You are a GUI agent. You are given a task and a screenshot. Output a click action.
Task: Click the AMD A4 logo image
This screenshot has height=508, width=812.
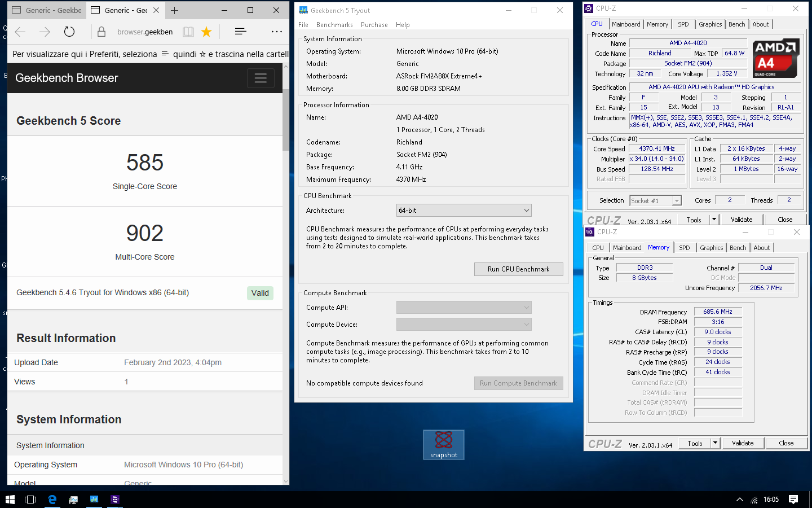coord(775,58)
